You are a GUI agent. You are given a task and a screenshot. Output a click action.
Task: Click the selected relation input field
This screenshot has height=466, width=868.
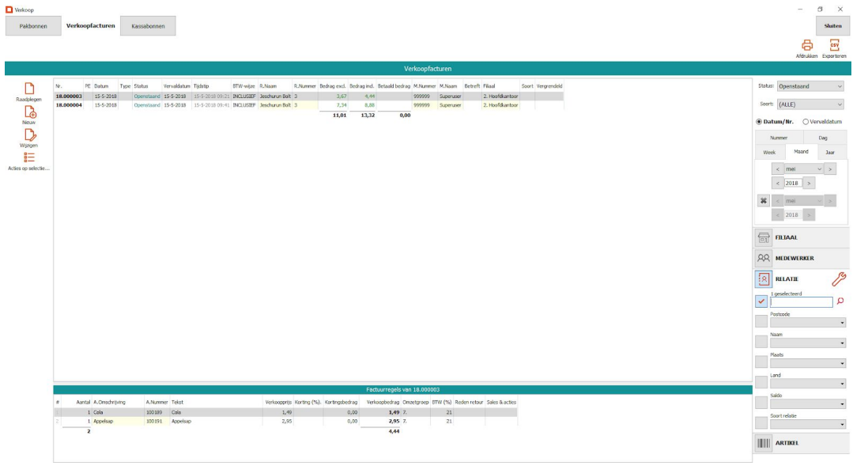(x=801, y=301)
